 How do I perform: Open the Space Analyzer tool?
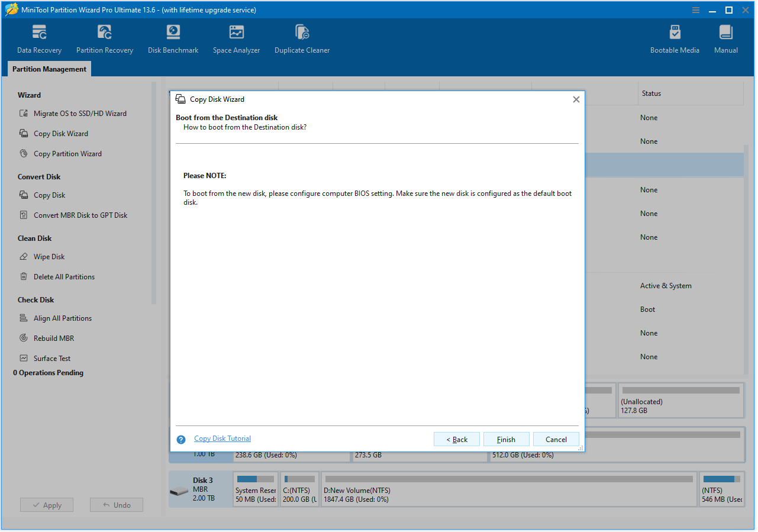point(236,40)
